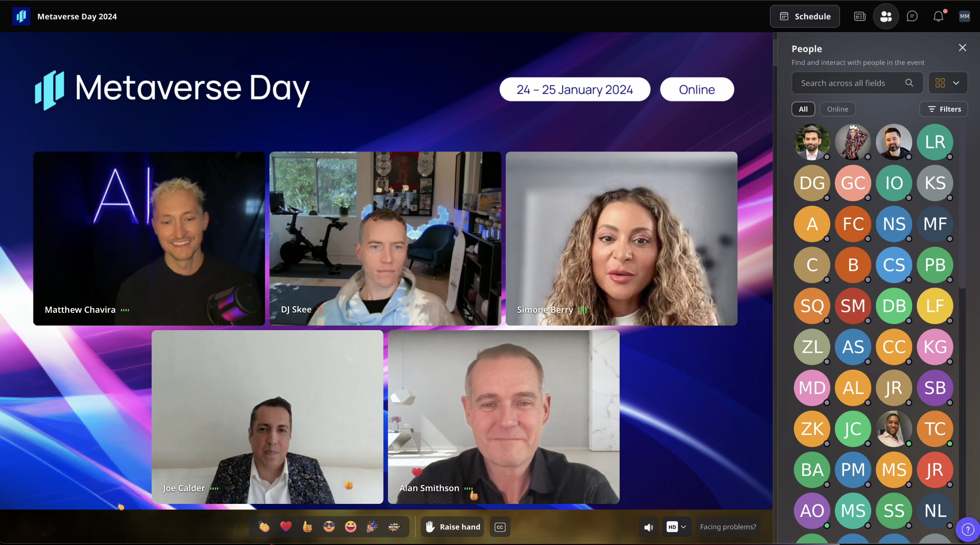Toggle Raise hand

453,527
